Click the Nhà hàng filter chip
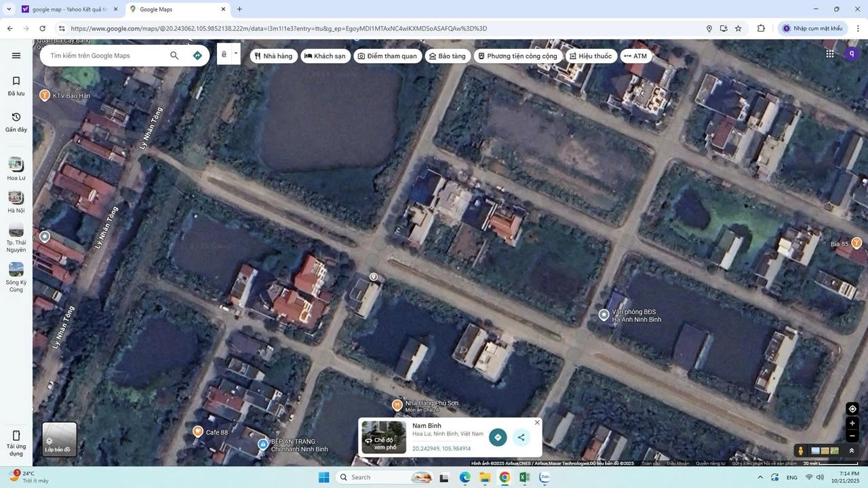 [274, 56]
